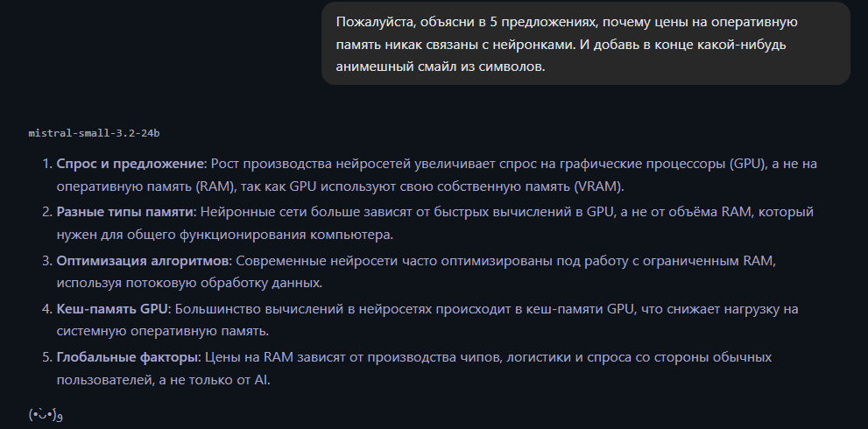Click the bold heading 'Разные типы памяти'
Viewport: 868px width, 429px height.
[x=124, y=212]
